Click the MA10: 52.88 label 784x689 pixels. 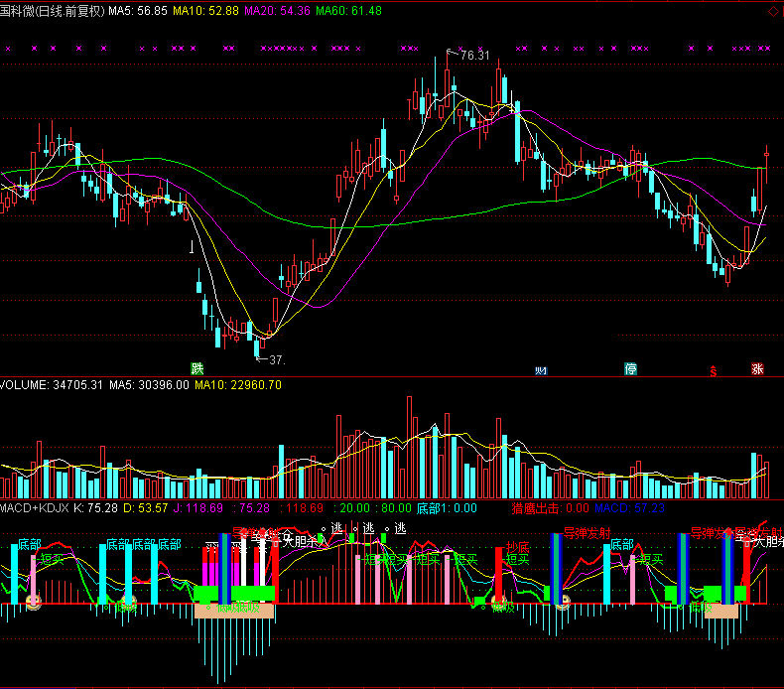[206, 11]
